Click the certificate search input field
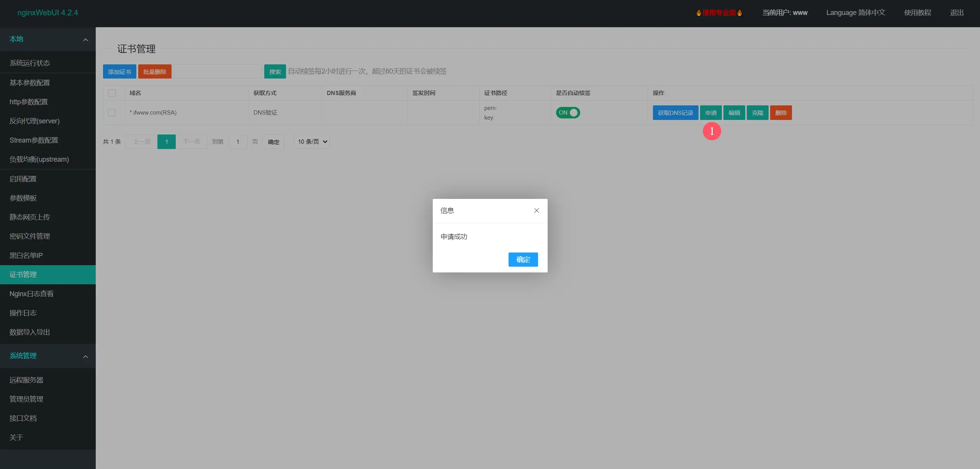980x469 pixels. point(218,72)
